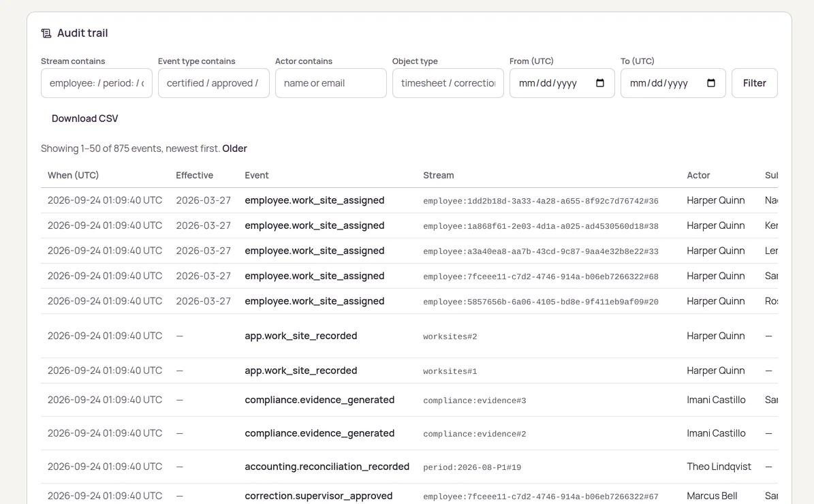Focus the Stream contains input field
This screenshot has height=504, width=814.
tap(97, 83)
